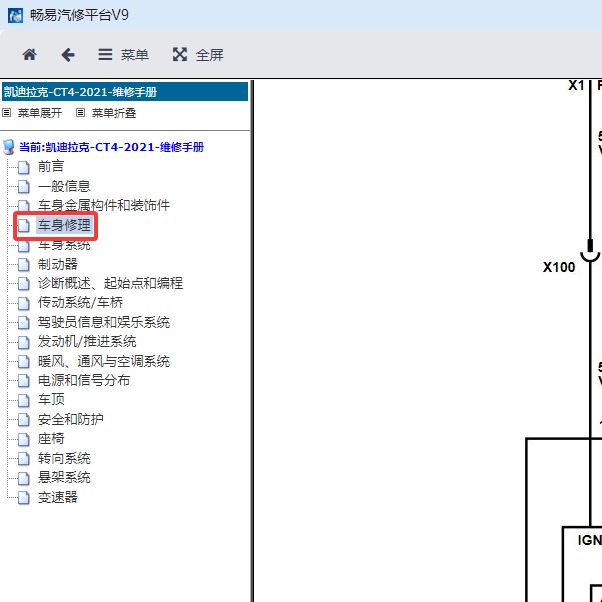Open the 电源和信号分布 section

tap(84, 380)
